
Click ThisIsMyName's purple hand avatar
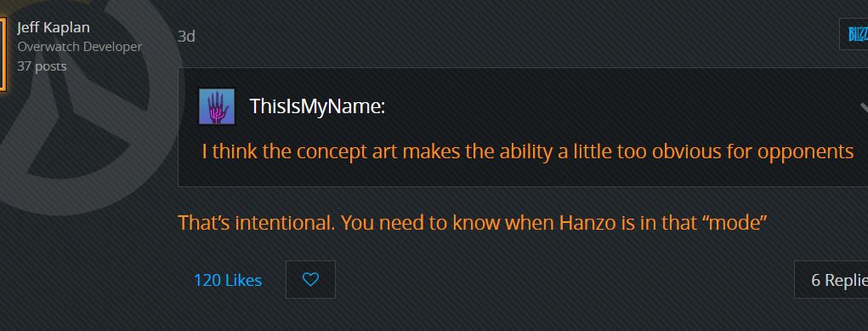click(x=217, y=106)
